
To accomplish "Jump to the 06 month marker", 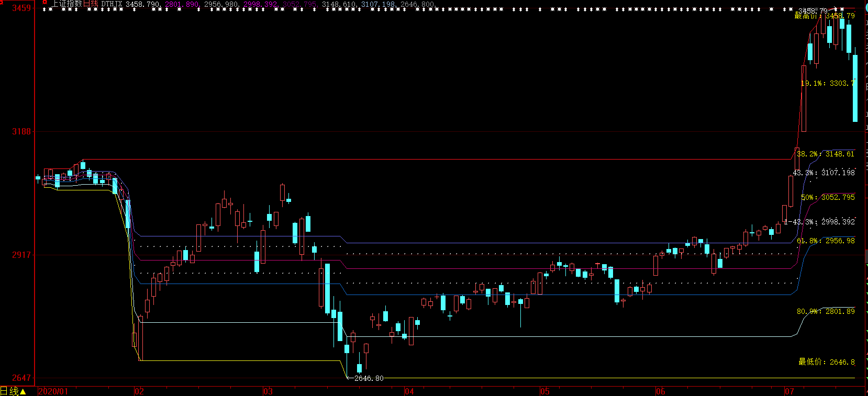I will pyautogui.click(x=661, y=391).
